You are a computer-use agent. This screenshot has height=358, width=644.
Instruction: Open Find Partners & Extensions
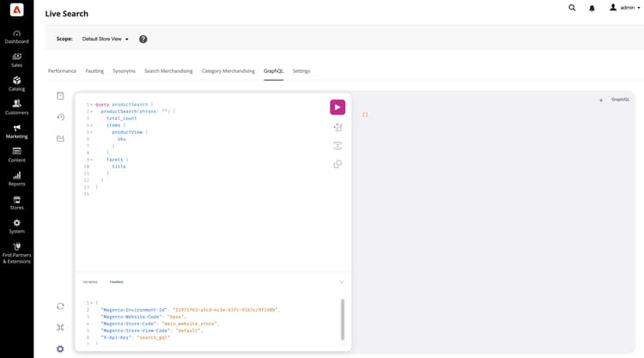click(x=16, y=252)
